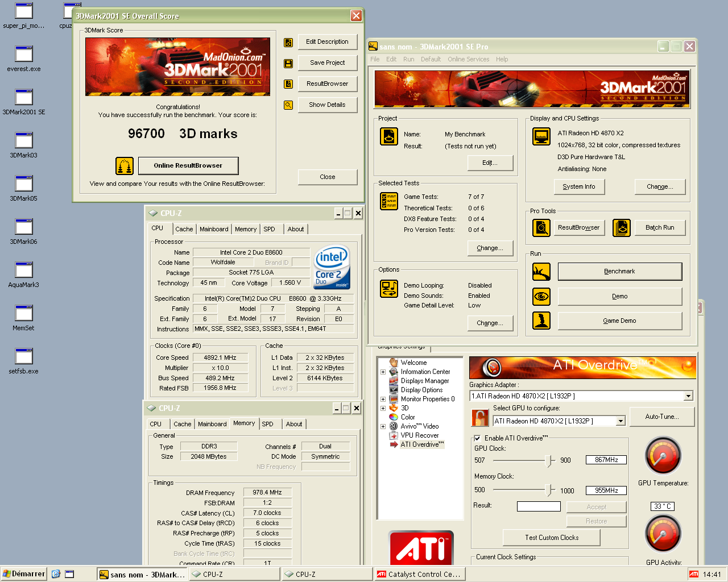Click the Result input field in Overdrive
Image resolution: width=728 pixels, height=582 pixels.
pos(539,506)
